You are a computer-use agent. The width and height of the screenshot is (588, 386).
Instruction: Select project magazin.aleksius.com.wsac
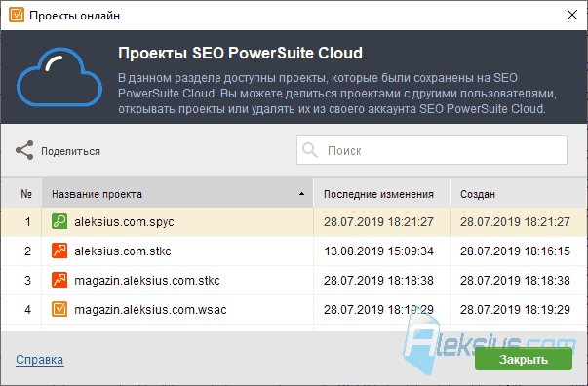[x=150, y=310]
